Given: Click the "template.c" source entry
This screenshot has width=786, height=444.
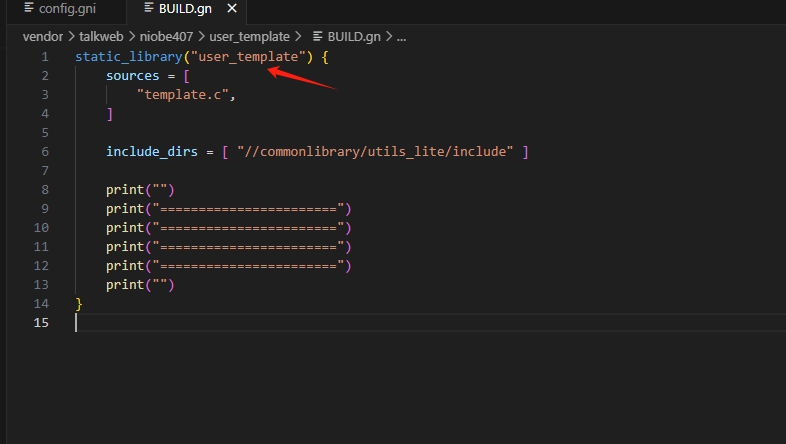Looking at the screenshot, I should click(x=186, y=95).
